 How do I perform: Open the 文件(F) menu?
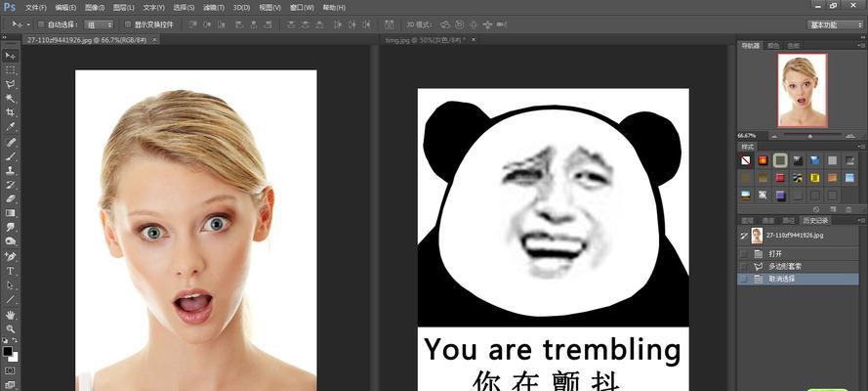tap(36, 8)
